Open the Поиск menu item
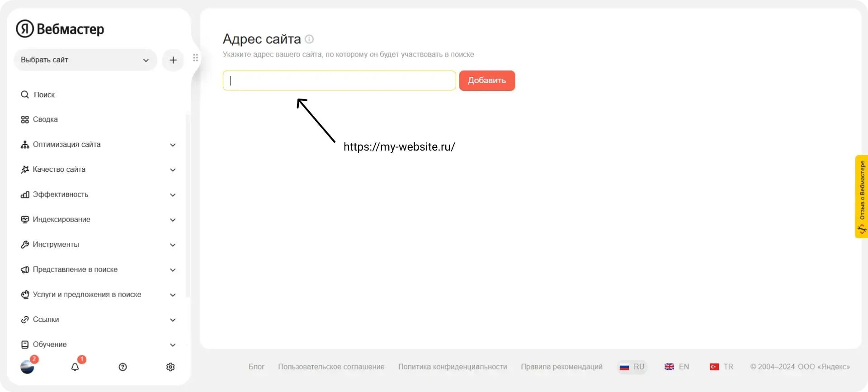Image resolution: width=868 pixels, height=392 pixels. 44,94
